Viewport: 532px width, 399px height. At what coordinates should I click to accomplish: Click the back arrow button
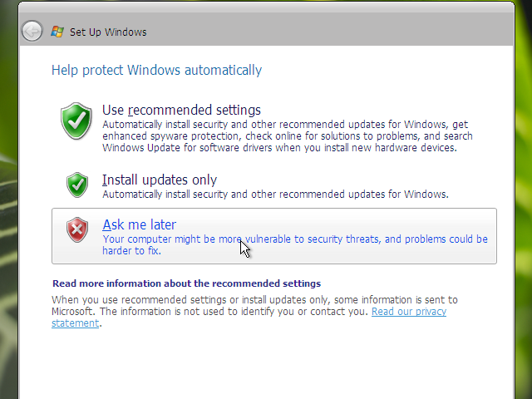coord(32,32)
